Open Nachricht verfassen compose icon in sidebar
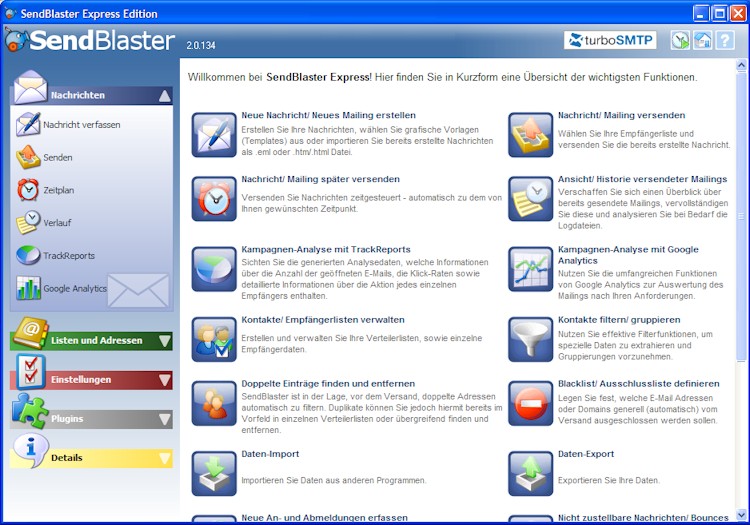The width and height of the screenshot is (750, 525). coord(28,124)
